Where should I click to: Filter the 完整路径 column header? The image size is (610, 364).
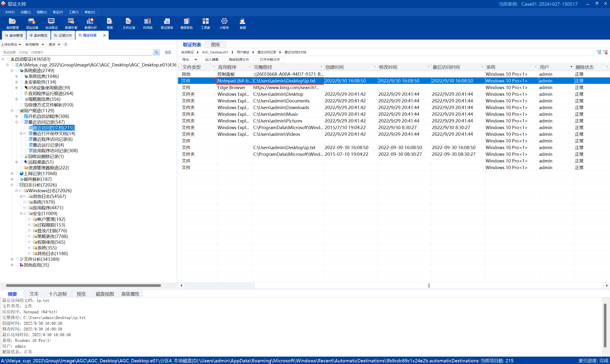[321, 67]
